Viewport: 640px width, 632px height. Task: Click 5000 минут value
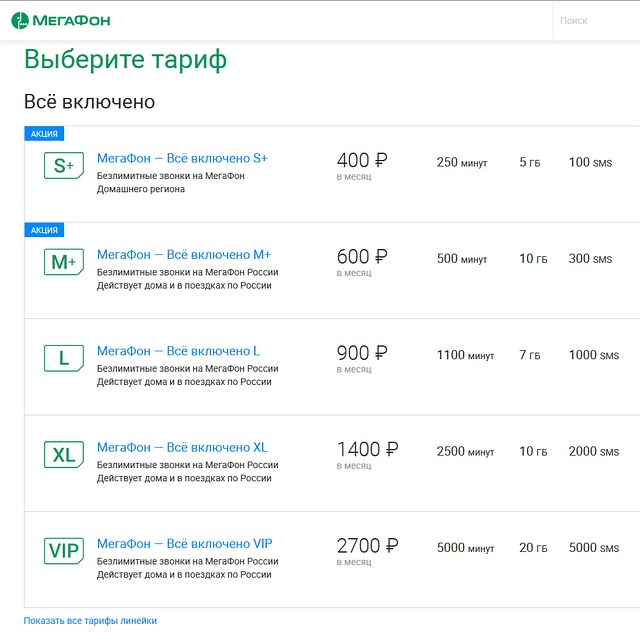(466, 548)
